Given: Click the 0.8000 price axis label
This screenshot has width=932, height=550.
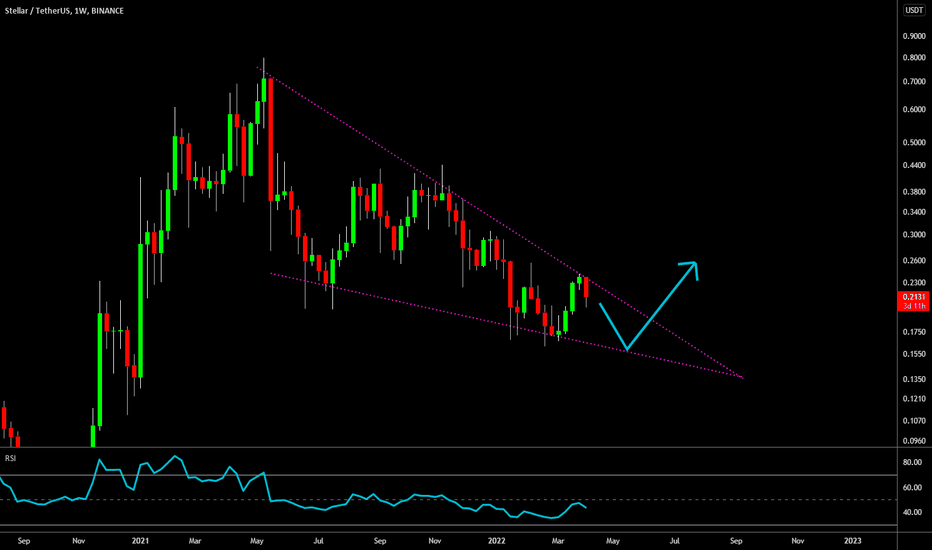Looking at the screenshot, I should [x=914, y=58].
